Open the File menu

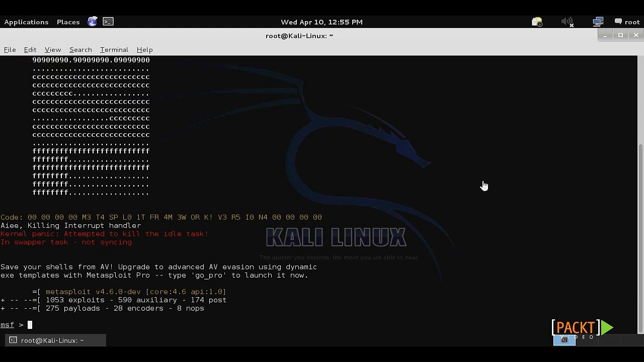click(x=10, y=50)
